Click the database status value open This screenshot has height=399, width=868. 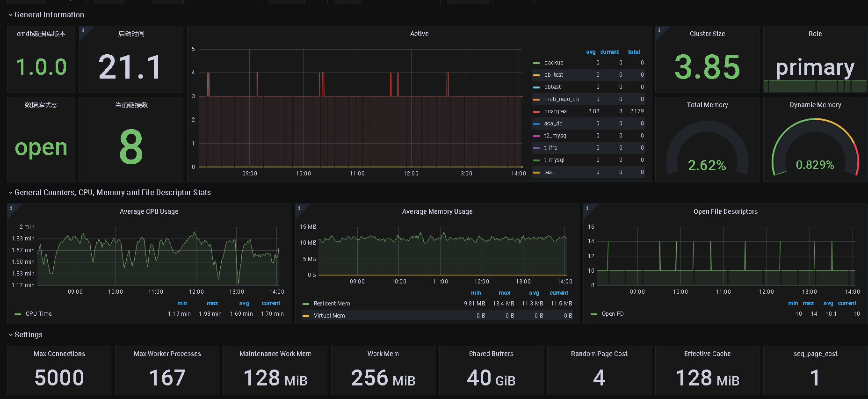pyautogui.click(x=41, y=148)
